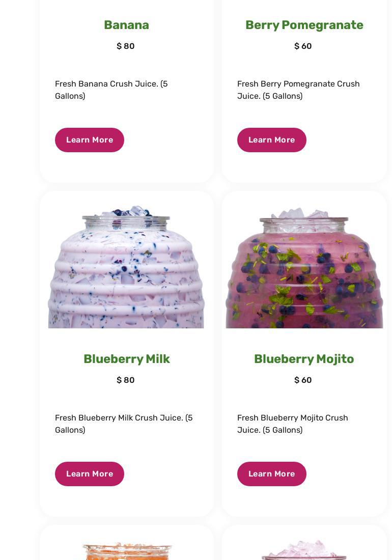The height and width of the screenshot is (560, 392).
Task: Open the Berry Pomegranate product title
Action: pos(304,25)
